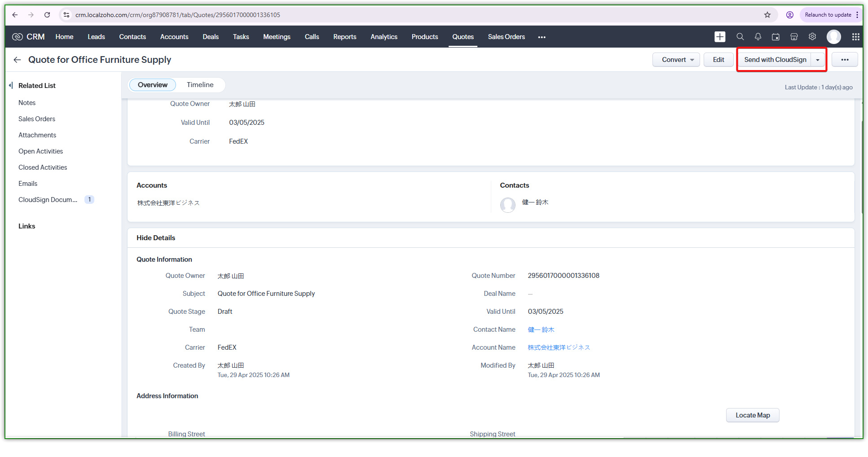Screen dimensions: 868x457
Task: Click the plus quick-create icon
Action: point(720,37)
